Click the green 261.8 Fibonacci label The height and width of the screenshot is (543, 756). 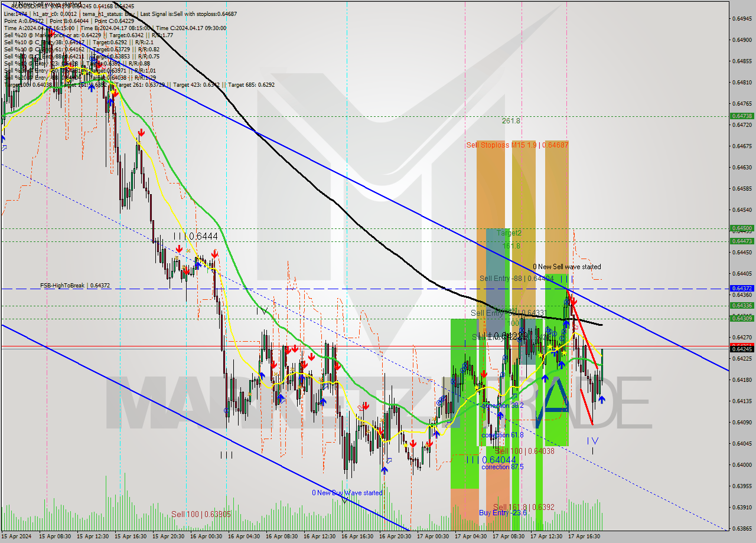[511, 121]
